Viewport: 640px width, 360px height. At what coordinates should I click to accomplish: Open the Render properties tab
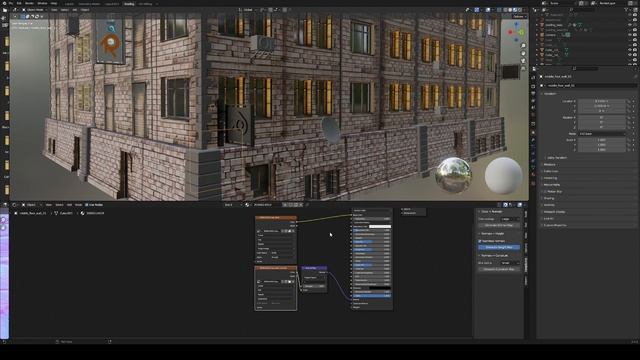point(533,86)
